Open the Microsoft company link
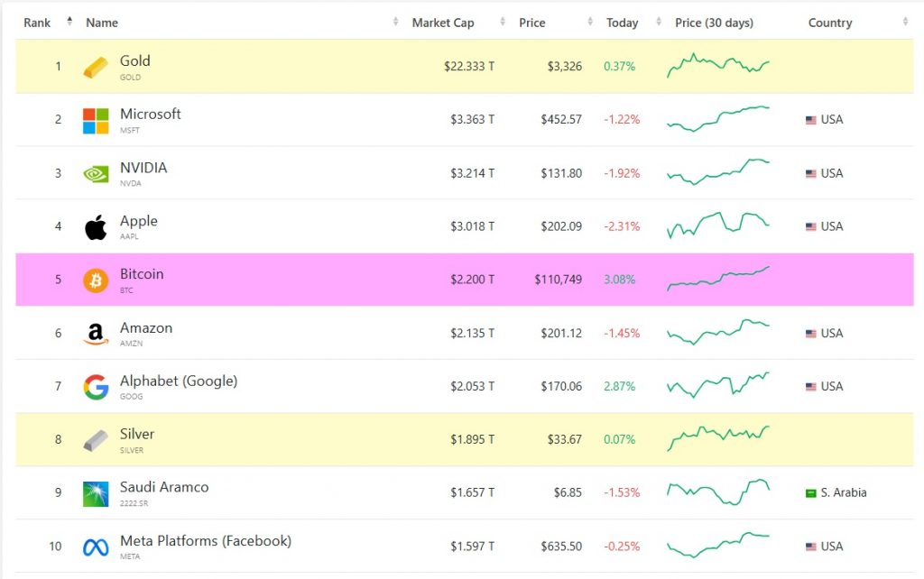924x579 pixels. pos(151,114)
